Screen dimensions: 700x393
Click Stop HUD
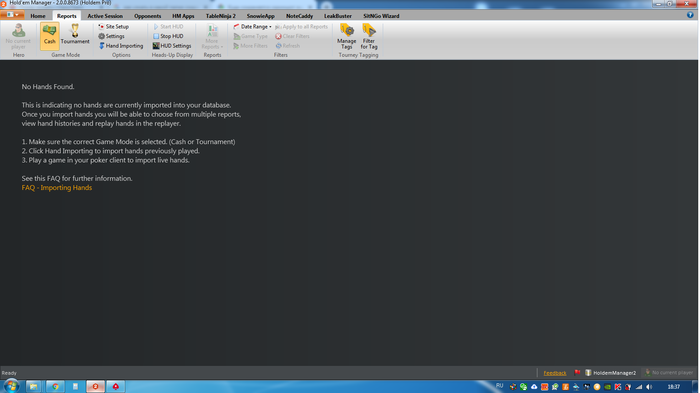tap(168, 36)
